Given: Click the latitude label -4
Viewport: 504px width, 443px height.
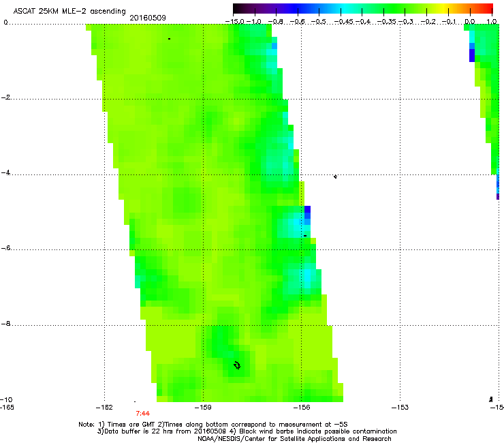Looking at the screenshot, I should (5, 172).
